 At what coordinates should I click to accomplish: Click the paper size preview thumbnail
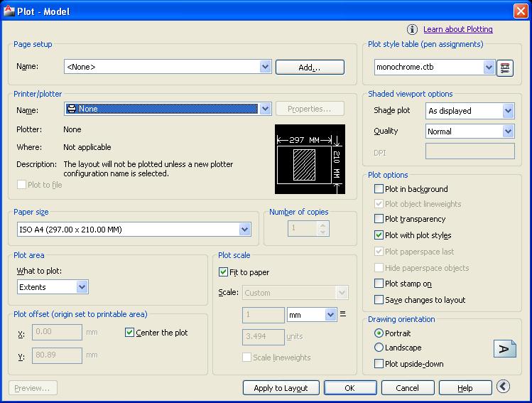pyautogui.click(x=310, y=159)
